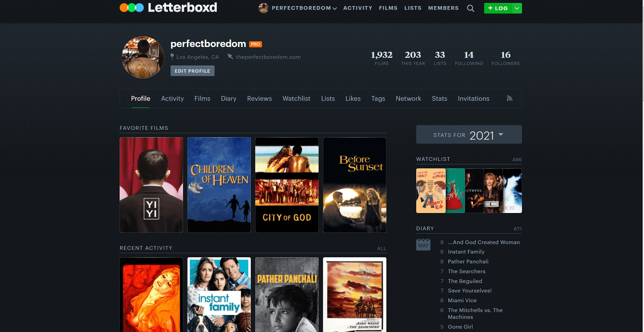Screen dimensions: 644x332
Task: Click the May calendar icon in Diary
Action: click(423, 245)
